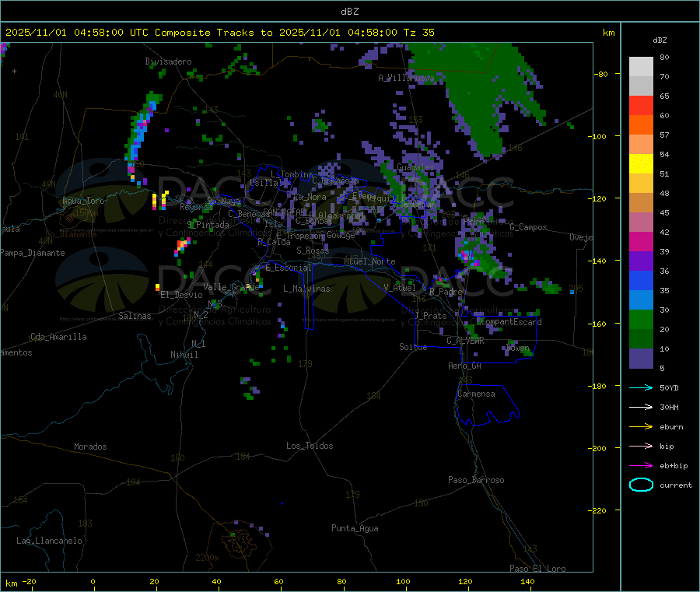Click the 'Paso_Barroso' map label
Screen dimensions: 700x592
click(476, 480)
